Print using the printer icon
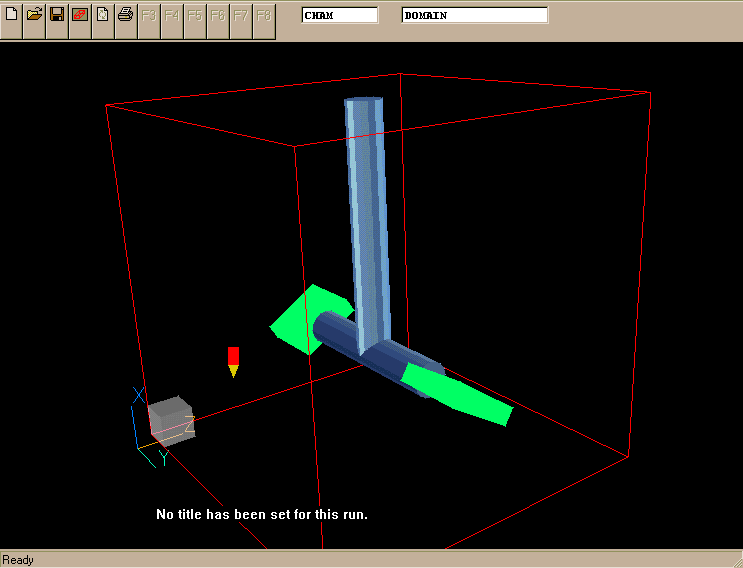This screenshot has width=743, height=568. [125, 15]
